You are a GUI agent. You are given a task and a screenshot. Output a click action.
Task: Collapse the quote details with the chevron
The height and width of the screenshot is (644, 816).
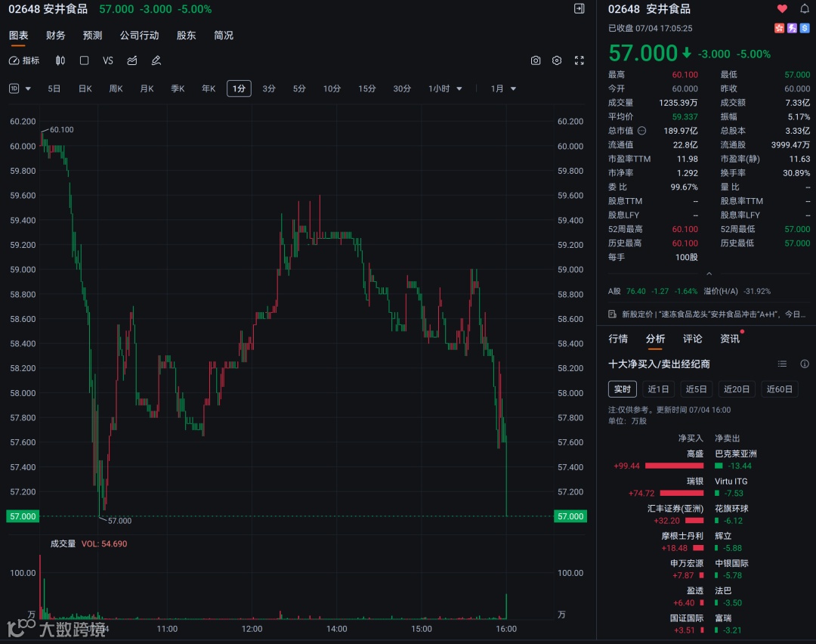pyautogui.click(x=709, y=274)
